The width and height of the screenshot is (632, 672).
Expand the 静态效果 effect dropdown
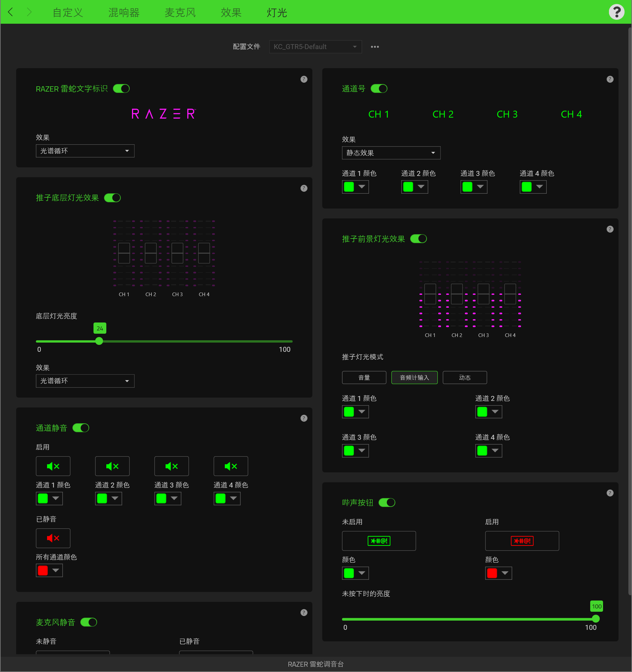[391, 153]
